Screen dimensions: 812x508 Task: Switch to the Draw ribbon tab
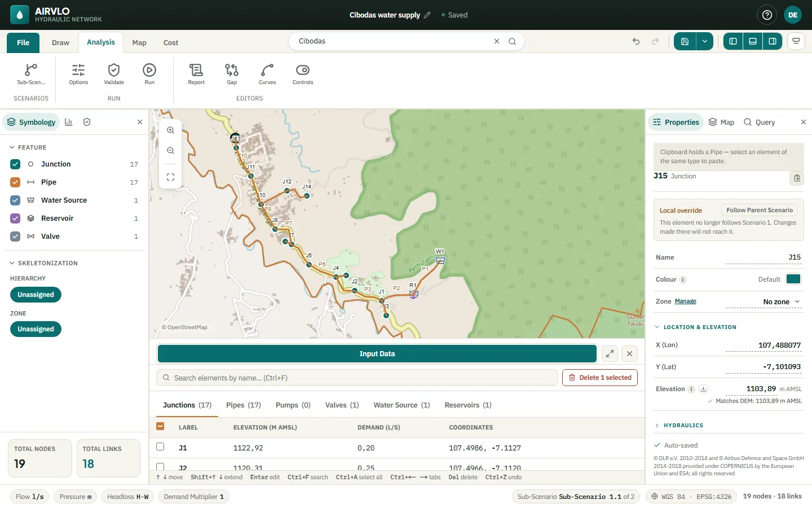[60, 43]
